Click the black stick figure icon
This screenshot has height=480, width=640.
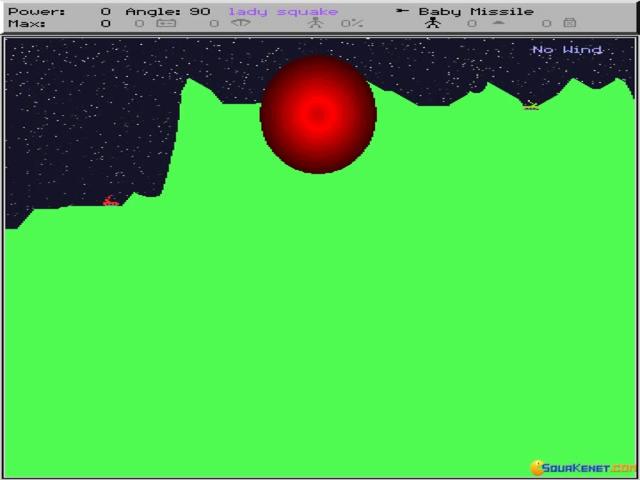pos(433,23)
